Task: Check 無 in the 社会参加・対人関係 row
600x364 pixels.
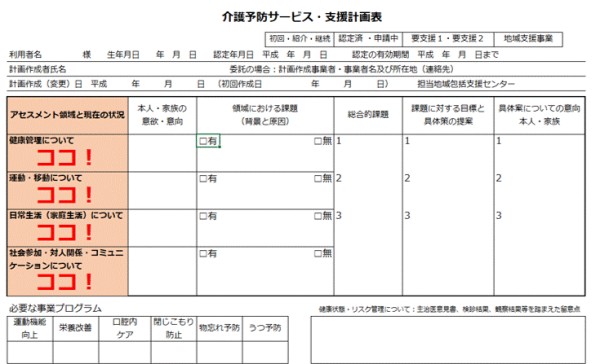Action: pyautogui.click(x=318, y=254)
